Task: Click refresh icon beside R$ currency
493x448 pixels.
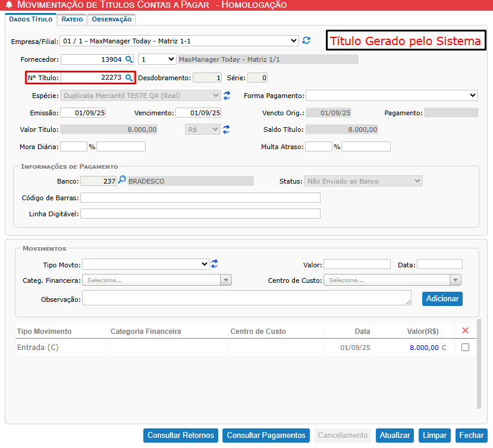Action: pyautogui.click(x=227, y=130)
